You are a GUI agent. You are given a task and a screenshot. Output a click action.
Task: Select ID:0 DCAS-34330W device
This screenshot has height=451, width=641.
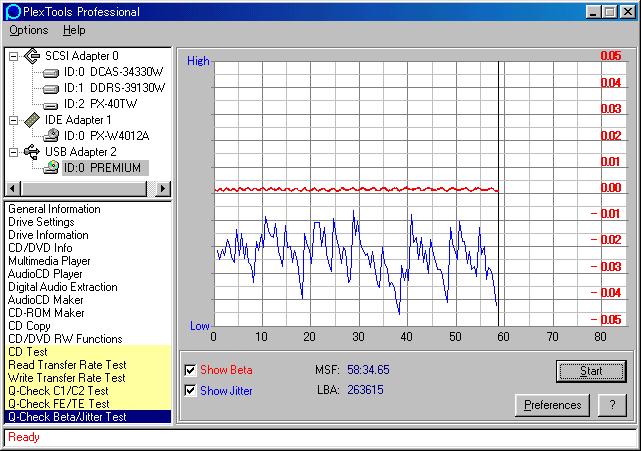113,72
